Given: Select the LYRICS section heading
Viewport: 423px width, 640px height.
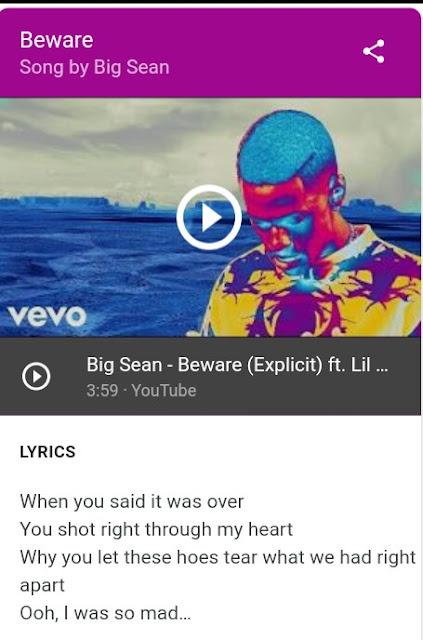Looking at the screenshot, I should [x=47, y=452].
